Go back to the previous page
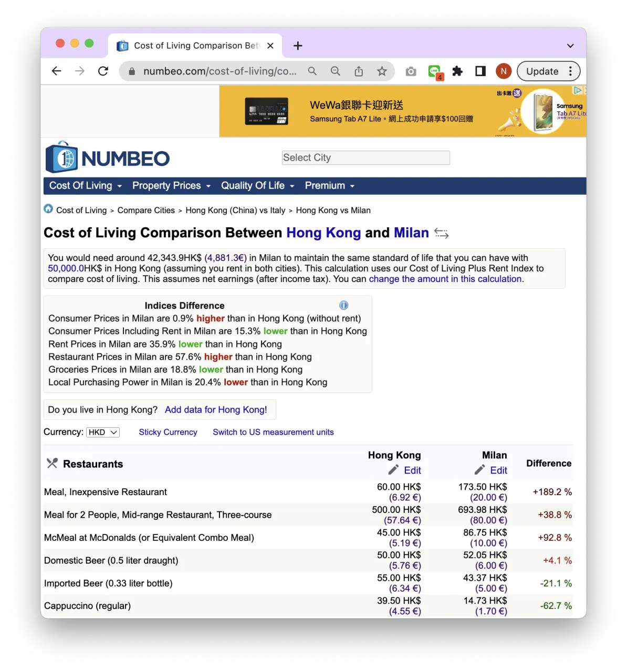 [57, 71]
